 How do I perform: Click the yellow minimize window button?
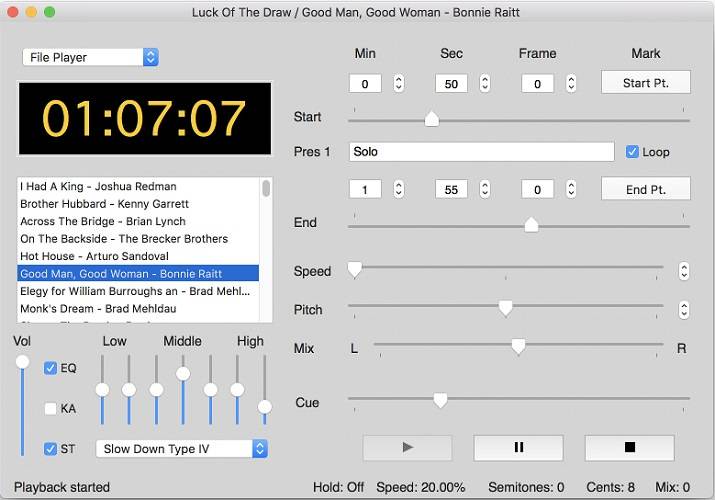31,12
